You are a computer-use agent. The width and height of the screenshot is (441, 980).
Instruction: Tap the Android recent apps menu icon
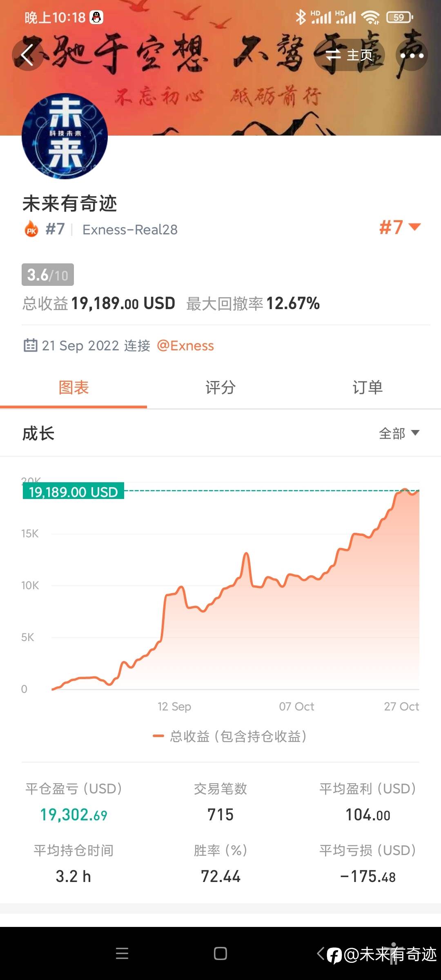[x=122, y=953]
